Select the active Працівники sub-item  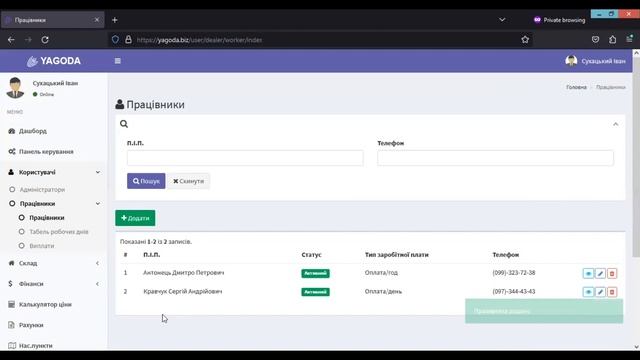click(47, 218)
